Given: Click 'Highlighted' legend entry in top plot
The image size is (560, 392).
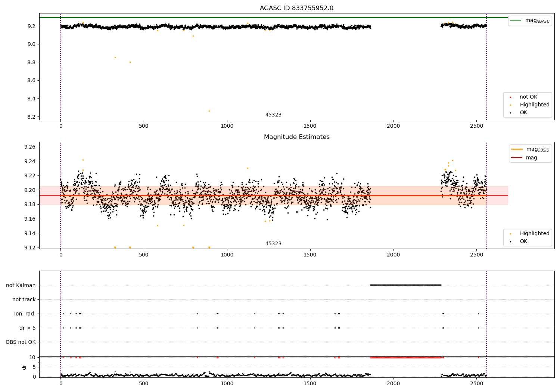Looking at the screenshot, I should (x=535, y=105).
